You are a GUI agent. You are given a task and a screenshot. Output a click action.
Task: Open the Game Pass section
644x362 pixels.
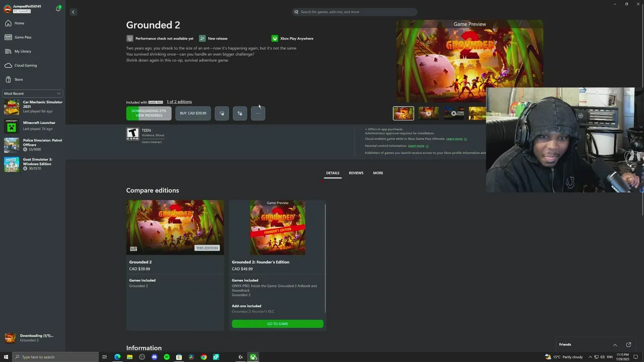pos(23,37)
